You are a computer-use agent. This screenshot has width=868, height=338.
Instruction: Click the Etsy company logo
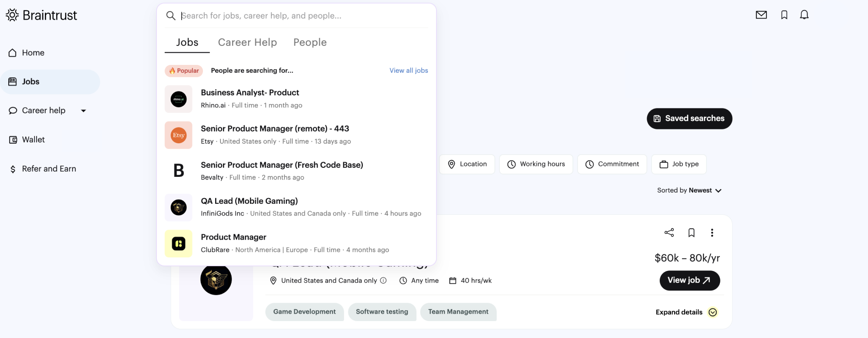click(x=179, y=135)
